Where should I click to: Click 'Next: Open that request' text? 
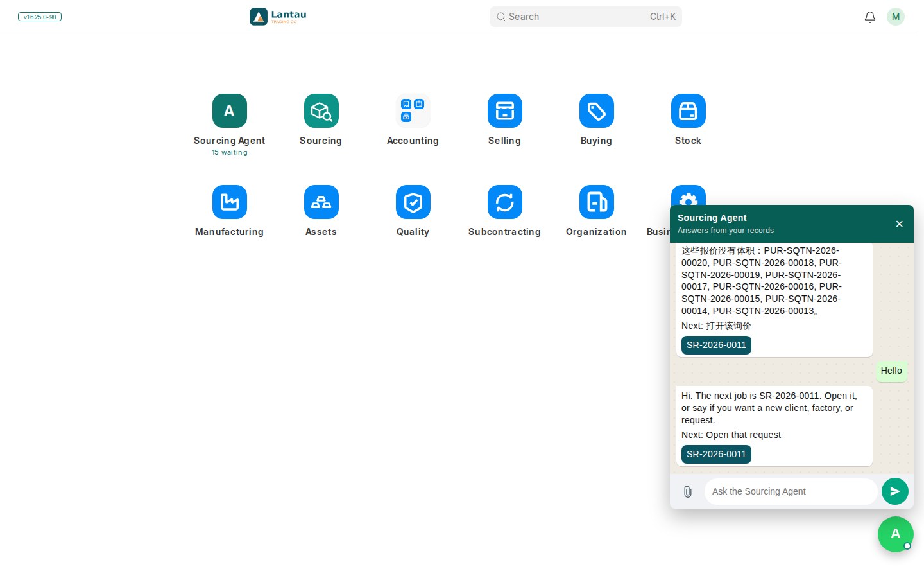731,435
